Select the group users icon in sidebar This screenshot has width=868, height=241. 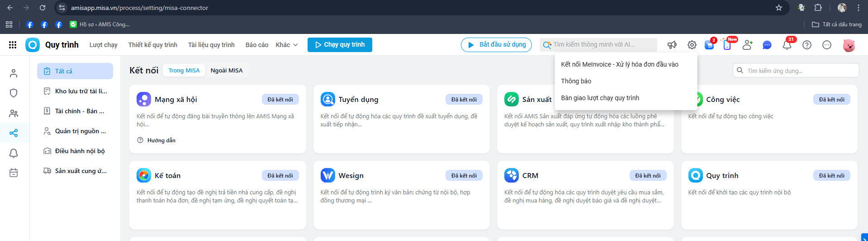[x=14, y=113]
